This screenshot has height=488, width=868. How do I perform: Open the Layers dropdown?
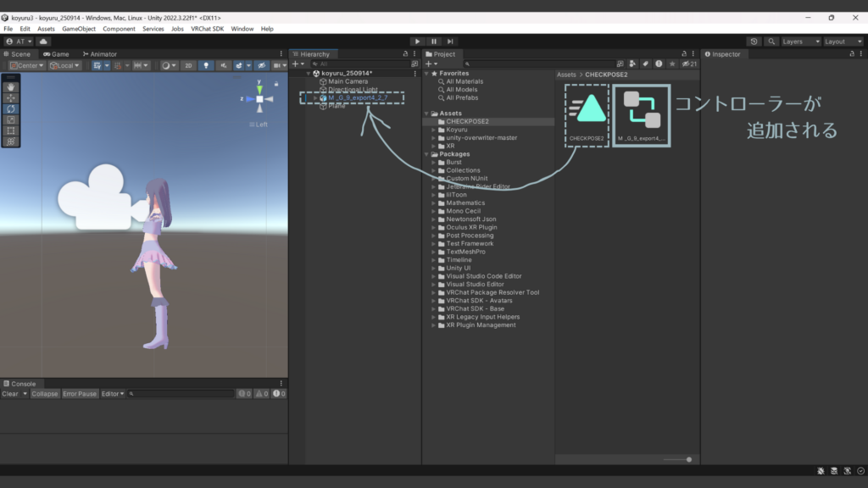801,41
